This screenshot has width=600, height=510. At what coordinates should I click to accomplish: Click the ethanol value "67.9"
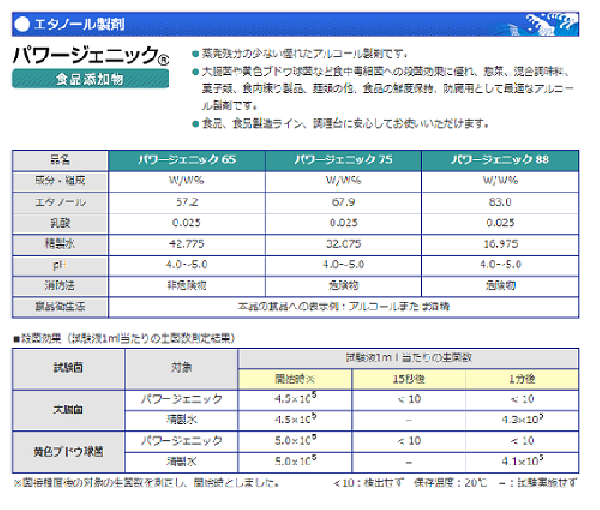tap(343, 202)
